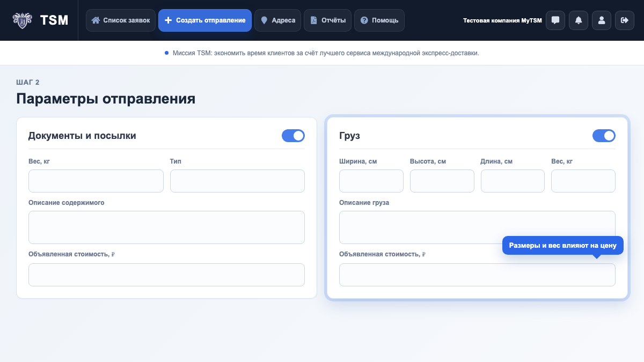Viewport: 644px width, 362px height.
Task: Click declared value field in Документы card
Action: click(x=166, y=275)
